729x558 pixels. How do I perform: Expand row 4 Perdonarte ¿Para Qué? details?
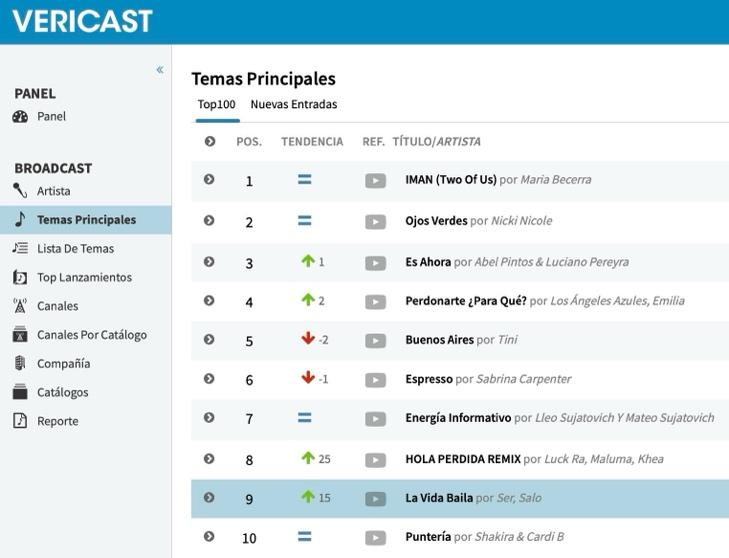pos(209,300)
